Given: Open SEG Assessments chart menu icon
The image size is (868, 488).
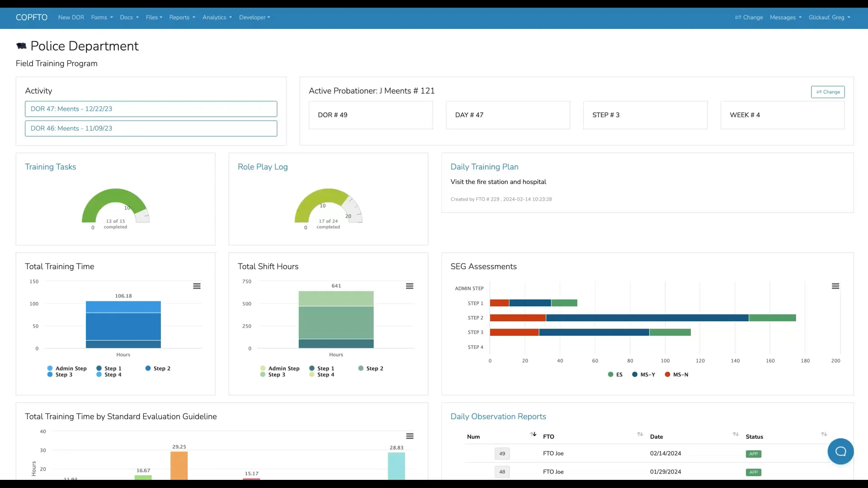Looking at the screenshot, I should [x=835, y=286].
